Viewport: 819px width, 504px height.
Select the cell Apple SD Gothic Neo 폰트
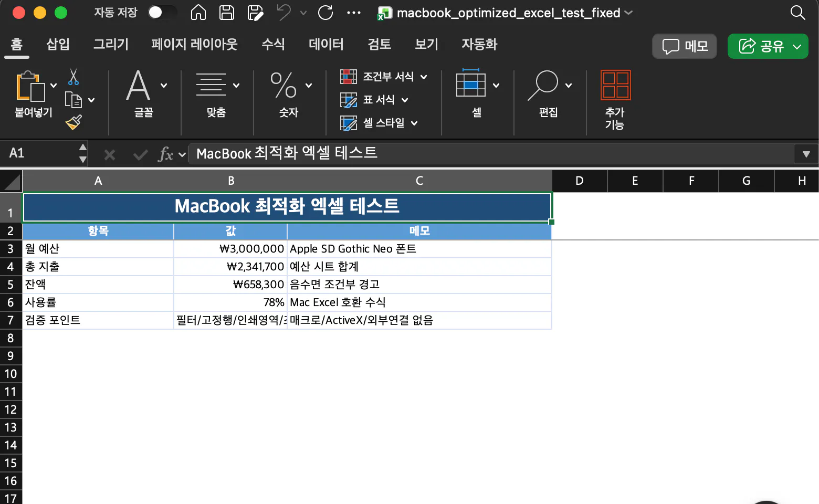click(x=419, y=249)
